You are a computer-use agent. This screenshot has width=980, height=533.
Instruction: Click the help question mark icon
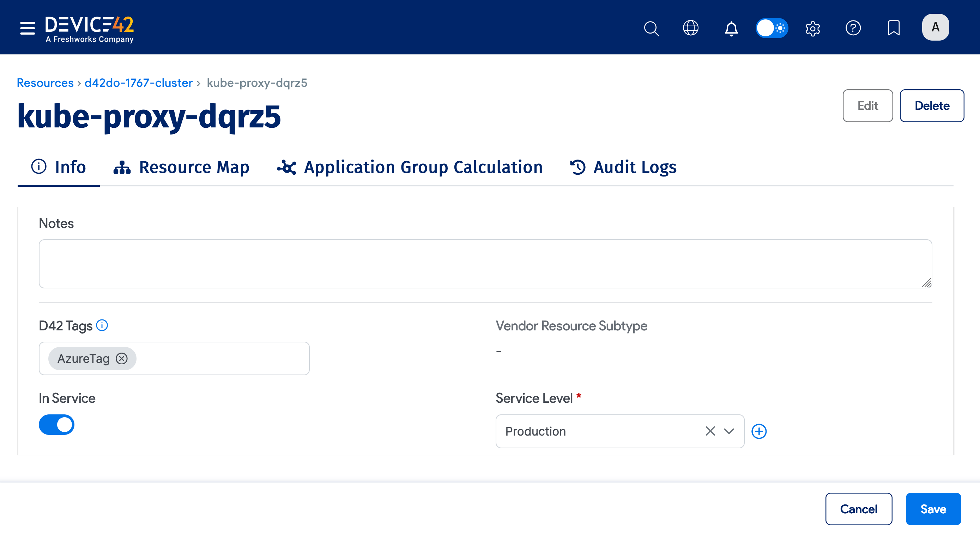[x=853, y=28]
